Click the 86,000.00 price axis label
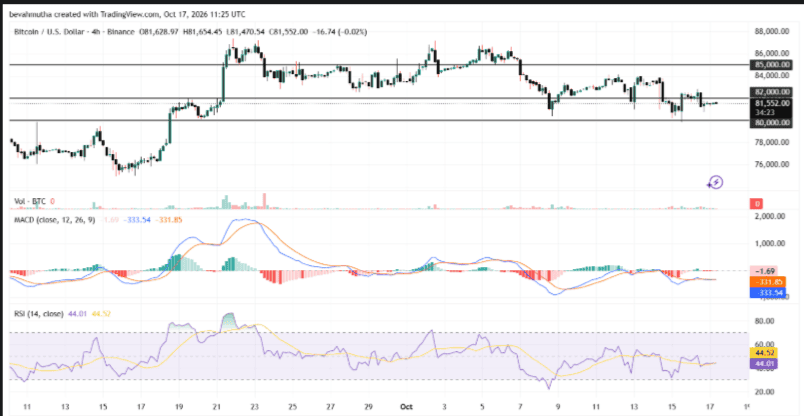The width and height of the screenshot is (804, 416). click(772, 53)
